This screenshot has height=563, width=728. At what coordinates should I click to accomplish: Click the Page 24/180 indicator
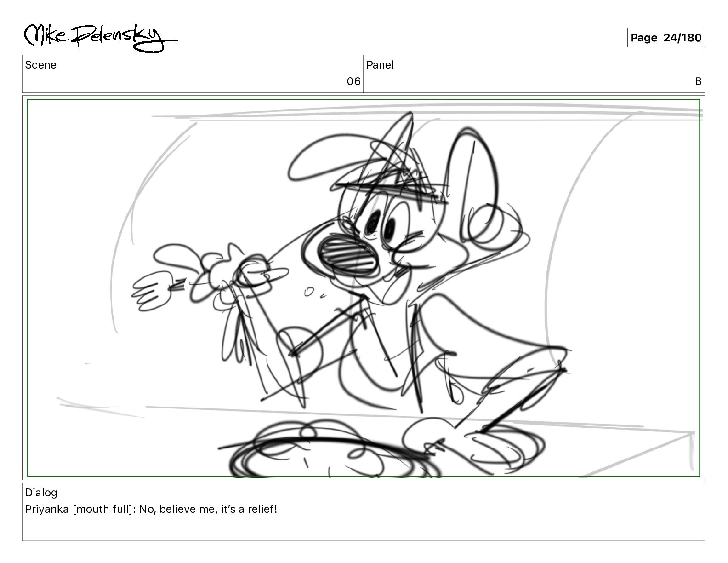(x=666, y=38)
